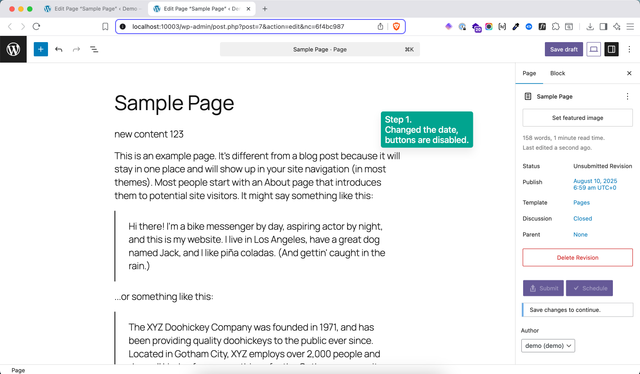
Task: Undo the last edit
Action: pos(59,49)
